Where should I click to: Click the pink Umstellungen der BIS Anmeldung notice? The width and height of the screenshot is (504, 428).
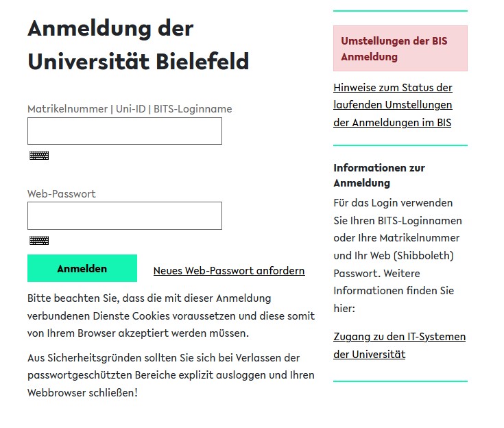(400, 49)
